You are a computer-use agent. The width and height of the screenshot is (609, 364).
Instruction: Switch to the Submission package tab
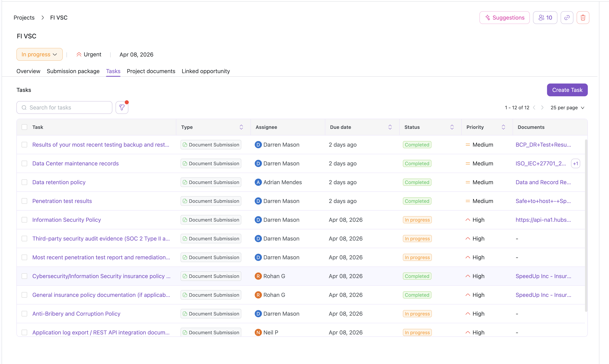[73, 71]
